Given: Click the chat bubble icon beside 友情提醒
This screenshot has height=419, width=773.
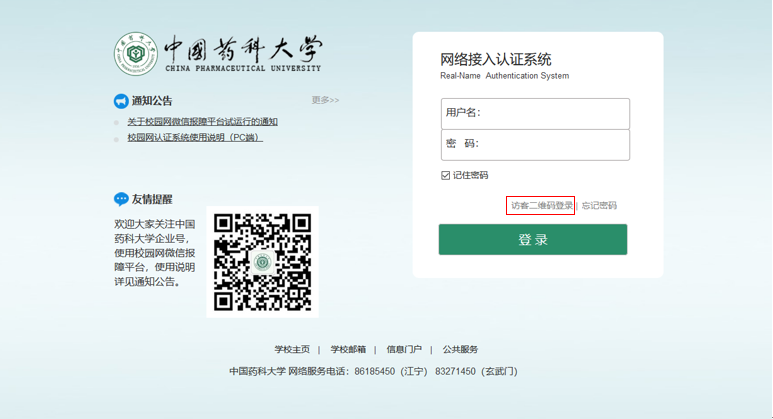Looking at the screenshot, I should [x=121, y=199].
